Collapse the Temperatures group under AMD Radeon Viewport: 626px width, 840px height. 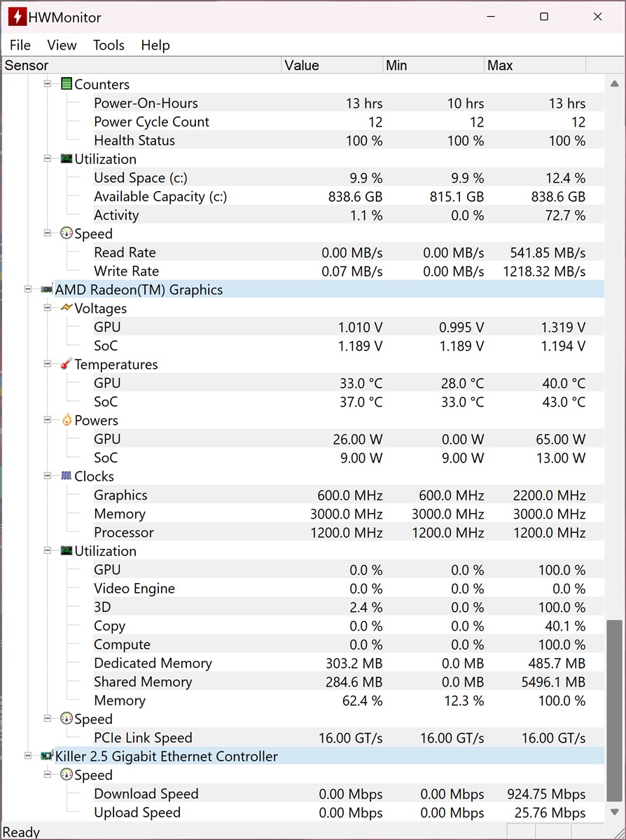[48, 364]
